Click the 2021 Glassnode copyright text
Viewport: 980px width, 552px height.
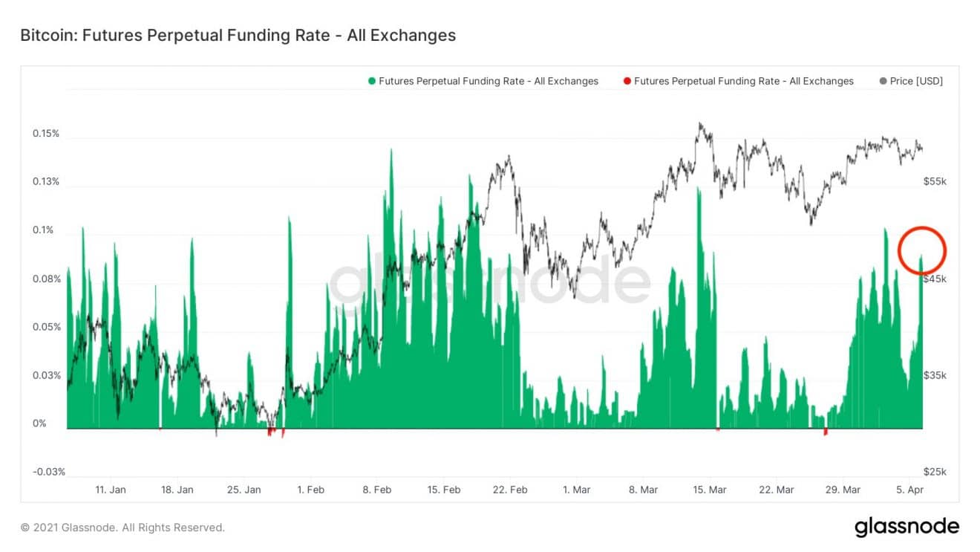coord(122,527)
